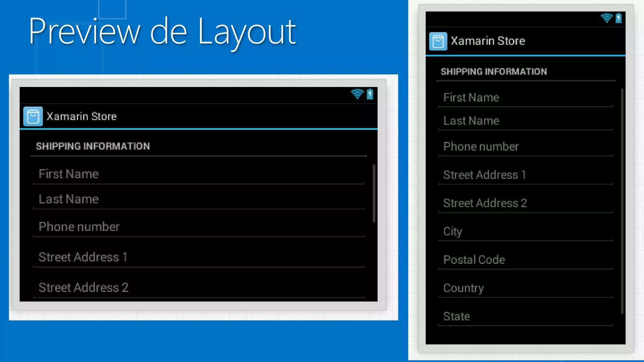644x362 pixels.
Task: Focus Last Name field in portrait preview
Action: pyautogui.click(x=525, y=121)
